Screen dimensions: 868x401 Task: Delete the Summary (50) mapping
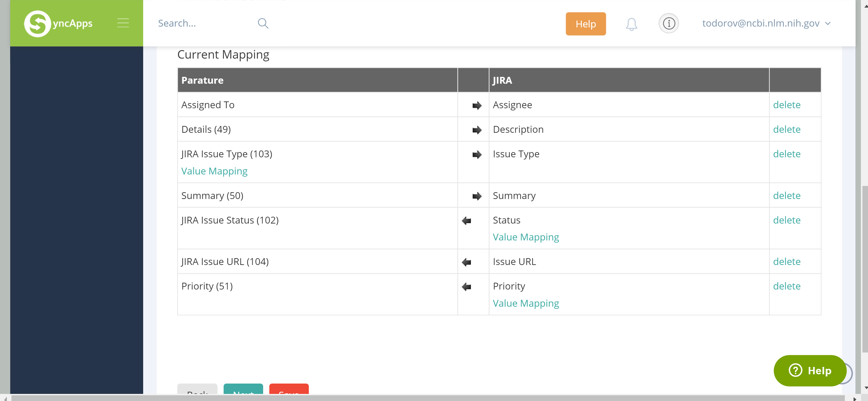click(x=786, y=195)
